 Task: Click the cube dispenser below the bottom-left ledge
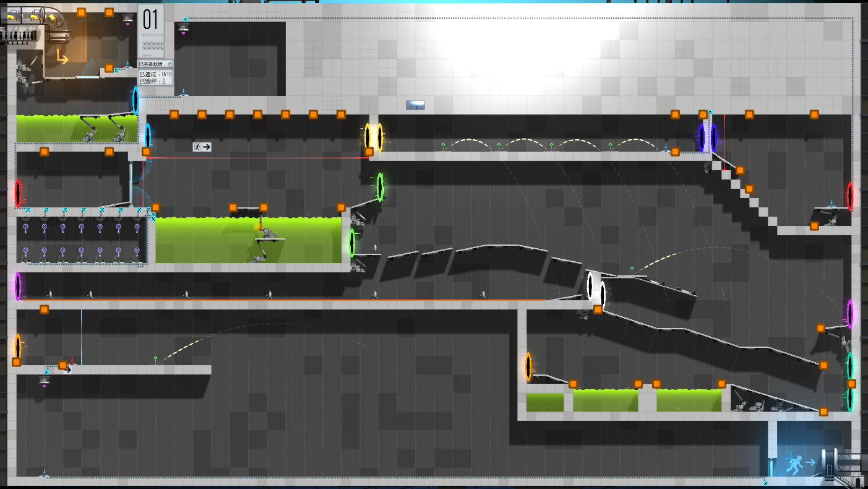click(45, 381)
